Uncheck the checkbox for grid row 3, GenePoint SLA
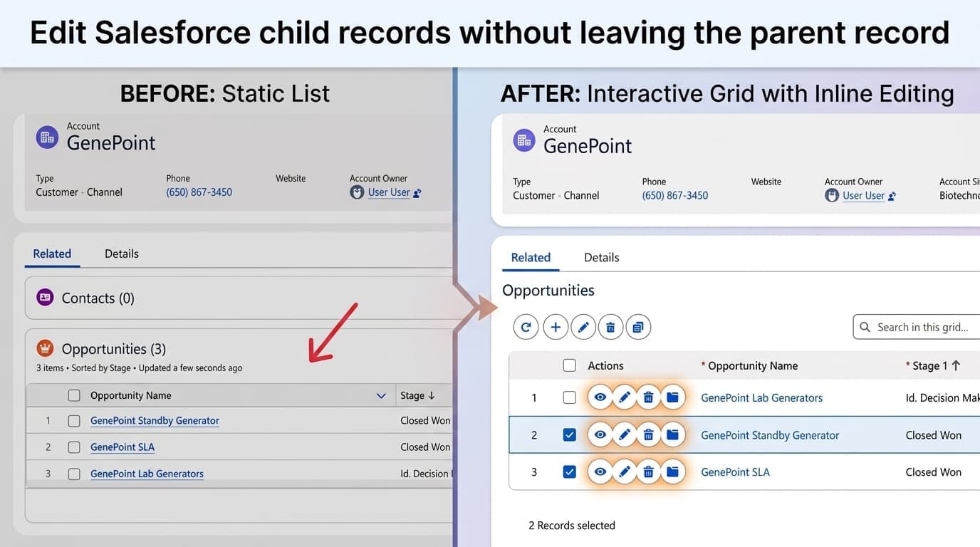Image resolution: width=980 pixels, height=547 pixels. [569, 472]
